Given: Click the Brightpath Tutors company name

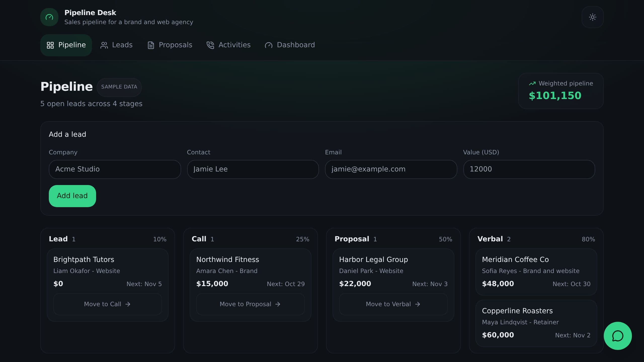Looking at the screenshot, I should point(84,259).
